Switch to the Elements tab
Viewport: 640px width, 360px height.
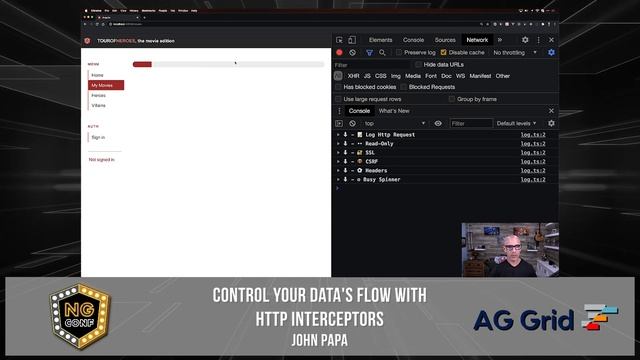(380, 40)
